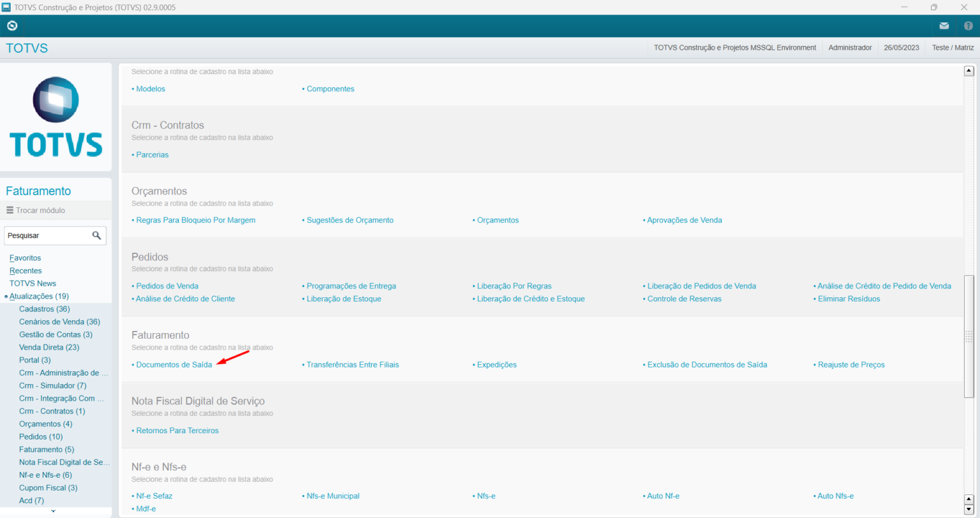Viewport: 980px width, 518px height.
Task: Click the help question mark icon
Action: [x=968, y=26]
